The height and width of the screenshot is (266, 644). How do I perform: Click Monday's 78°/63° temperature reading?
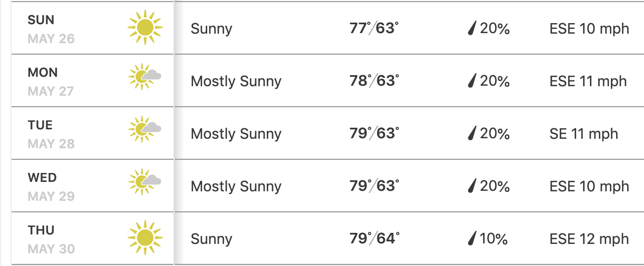coord(374,81)
